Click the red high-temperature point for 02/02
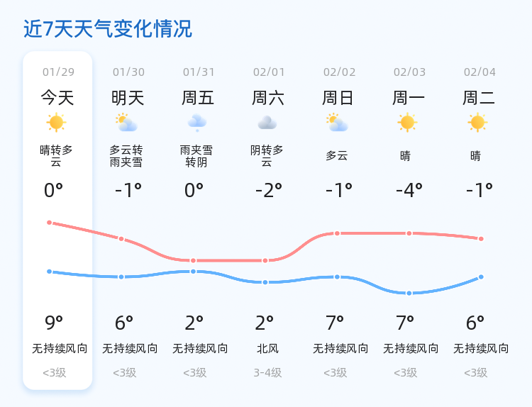This screenshot has height=407, width=532. pyautogui.click(x=337, y=233)
